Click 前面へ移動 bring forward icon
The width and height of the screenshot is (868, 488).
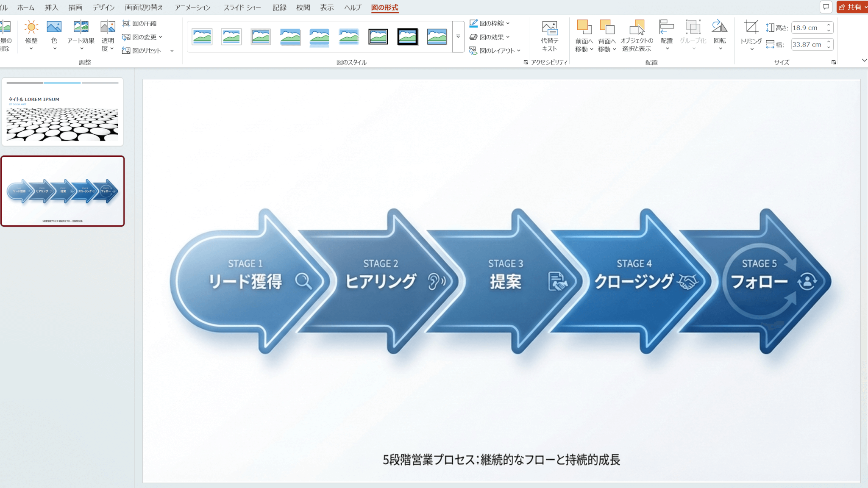584,28
